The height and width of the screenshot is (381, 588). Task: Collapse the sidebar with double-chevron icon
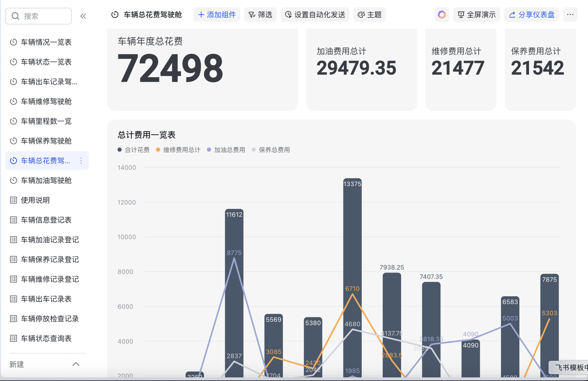tap(83, 16)
